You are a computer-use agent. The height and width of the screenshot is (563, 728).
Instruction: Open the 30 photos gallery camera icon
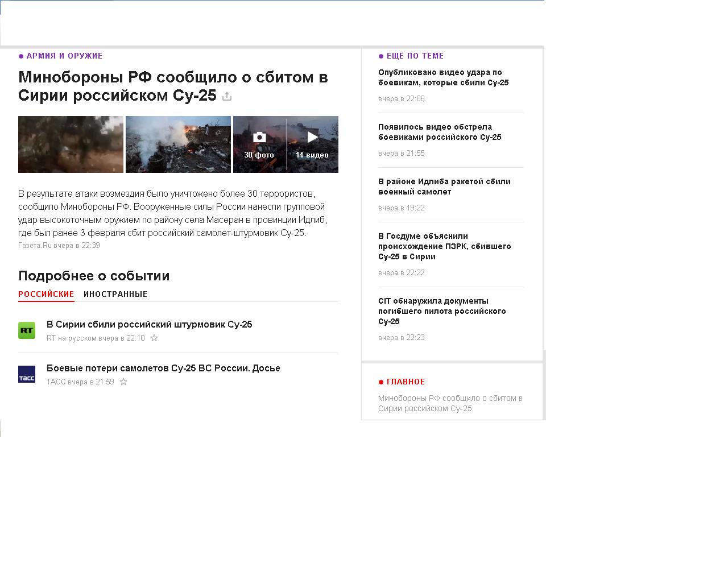259,138
